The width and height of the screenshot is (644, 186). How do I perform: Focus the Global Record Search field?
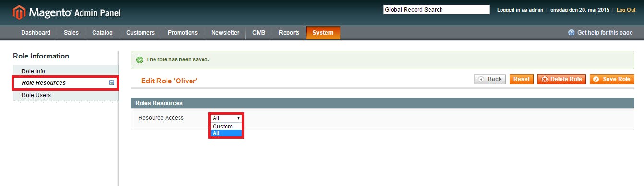click(436, 10)
